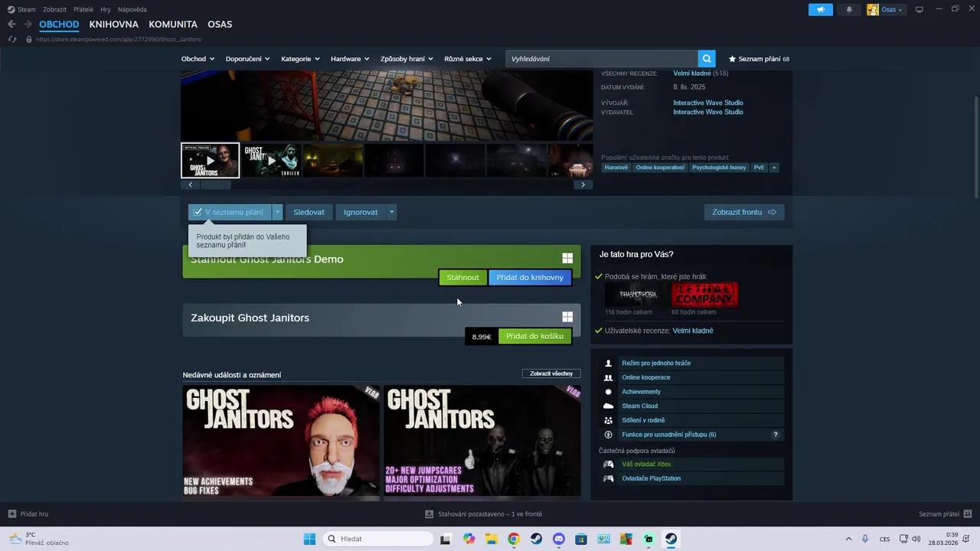Click 'Přidat do košíku' button

click(x=534, y=336)
